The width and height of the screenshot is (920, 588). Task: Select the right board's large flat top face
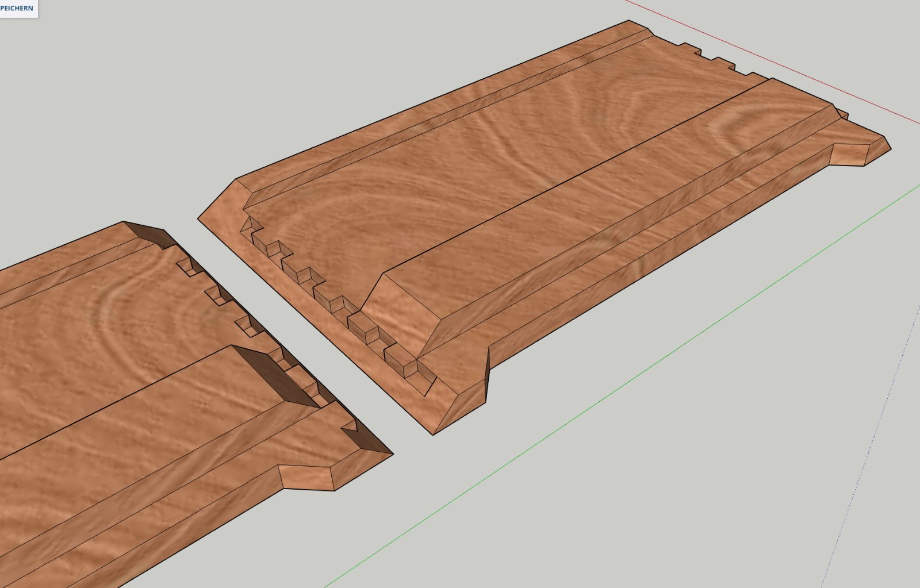(489, 161)
